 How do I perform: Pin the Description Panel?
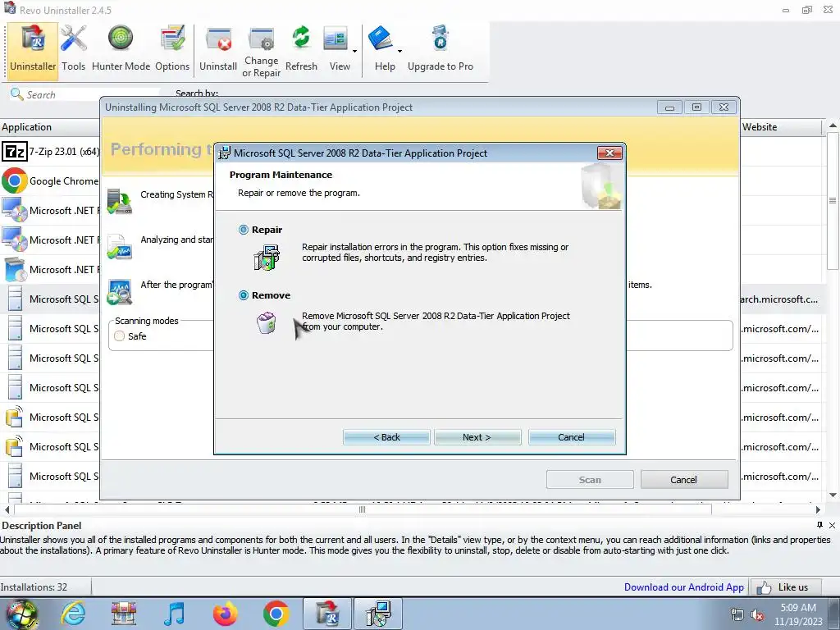pos(819,525)
